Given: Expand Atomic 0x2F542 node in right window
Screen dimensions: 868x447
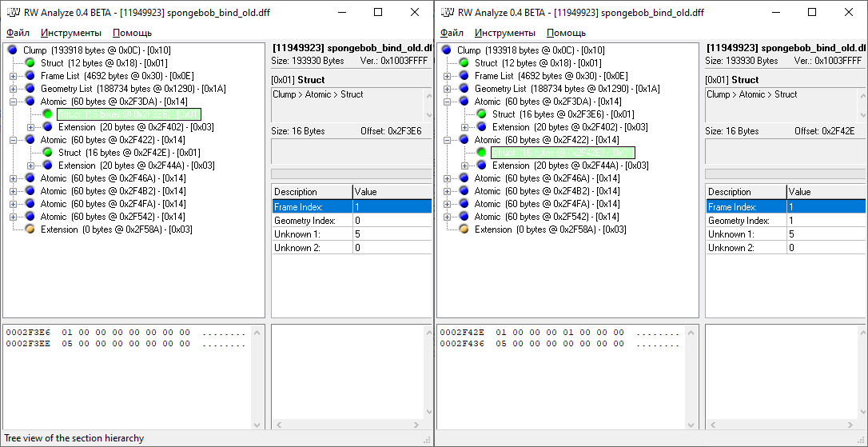Looking at the screenshot, I should 448,217.
